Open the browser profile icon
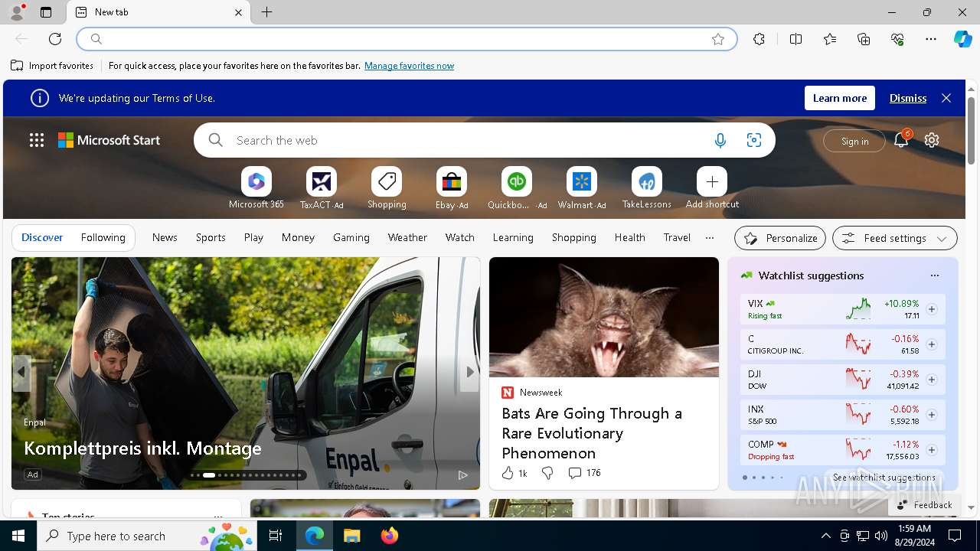 click(x=17, y=12)
